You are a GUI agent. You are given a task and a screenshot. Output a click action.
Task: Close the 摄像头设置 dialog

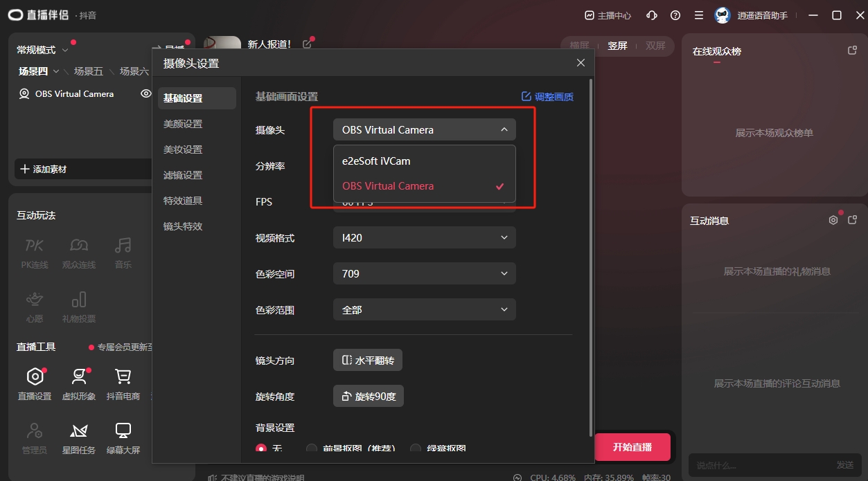(x=581, y=63)
